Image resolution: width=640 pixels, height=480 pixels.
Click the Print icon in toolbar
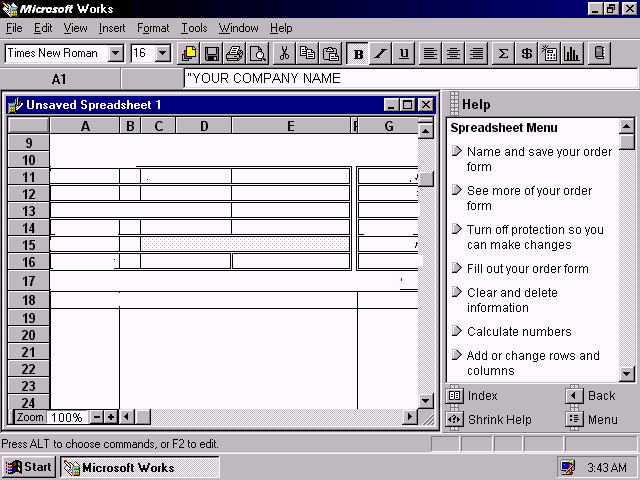click(234, 53)
